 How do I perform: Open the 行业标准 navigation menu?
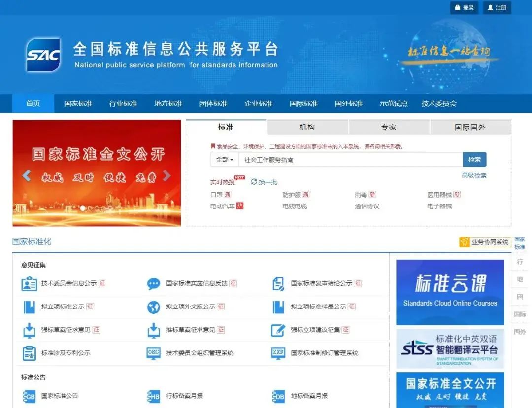tap(124, 103)
